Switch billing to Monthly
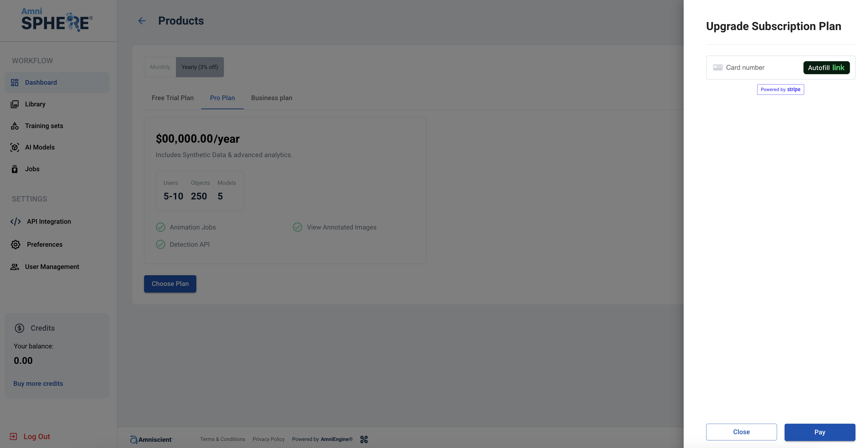 tap(160, 67)
